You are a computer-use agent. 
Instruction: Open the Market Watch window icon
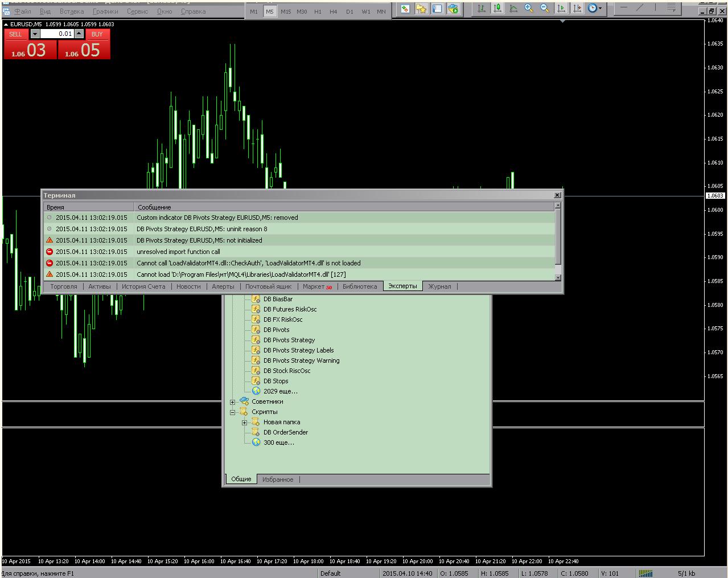click(x=405, y=9)
